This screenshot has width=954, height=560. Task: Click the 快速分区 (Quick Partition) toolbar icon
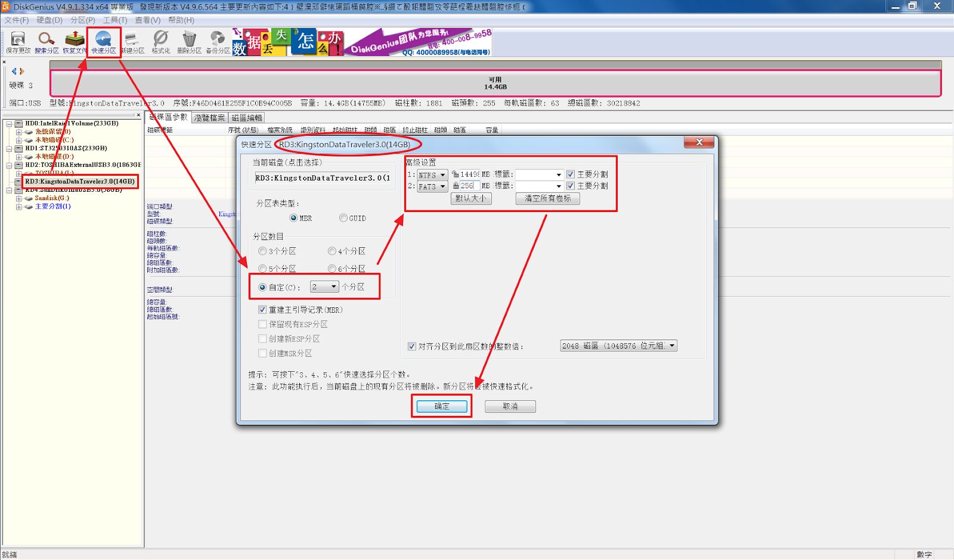[104, 42]
